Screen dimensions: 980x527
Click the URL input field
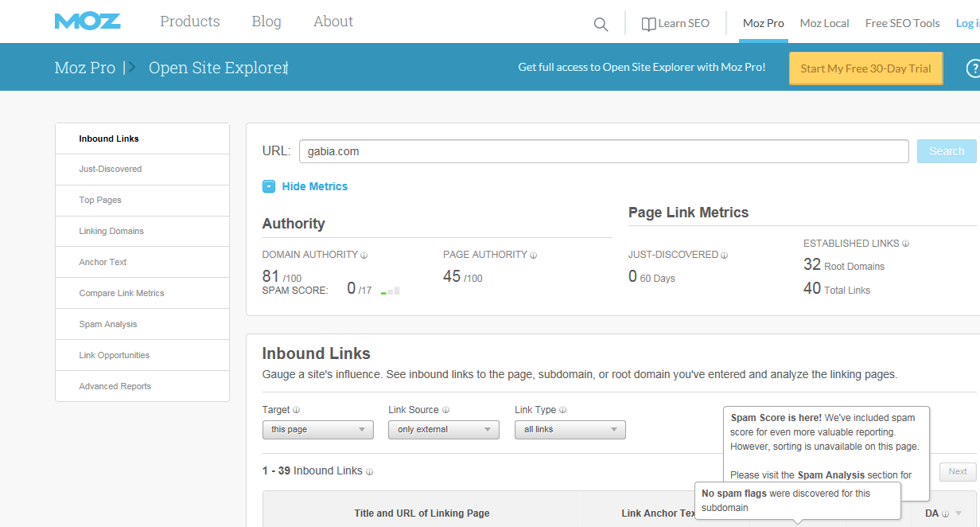(603, 151)
